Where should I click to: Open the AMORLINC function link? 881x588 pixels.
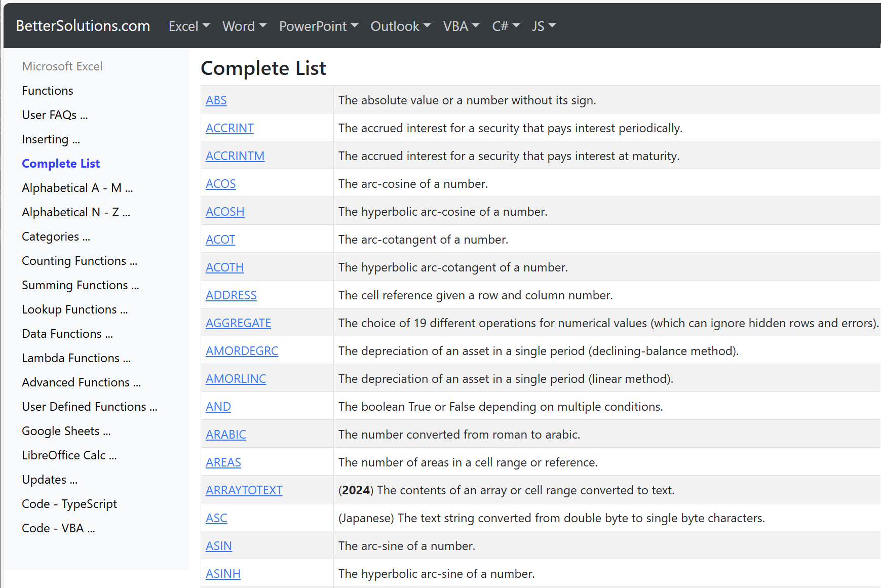[236, 379]
